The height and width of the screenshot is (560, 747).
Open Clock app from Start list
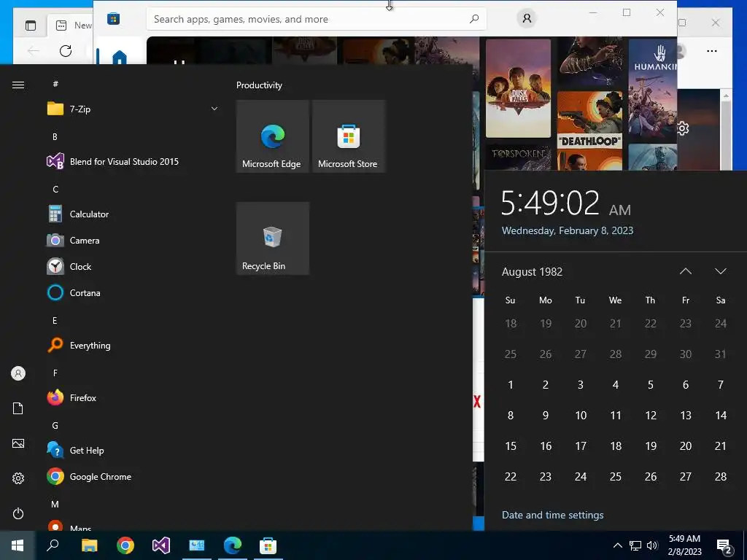(133, 267)
